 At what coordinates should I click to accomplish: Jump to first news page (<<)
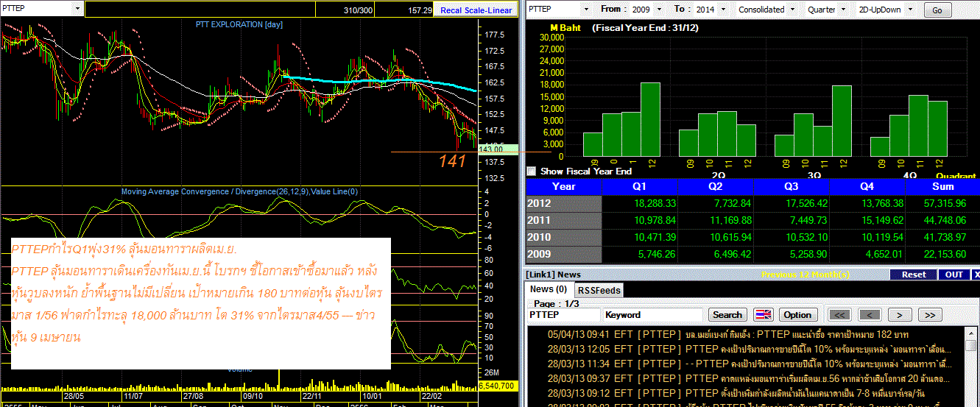click(840, 315)
